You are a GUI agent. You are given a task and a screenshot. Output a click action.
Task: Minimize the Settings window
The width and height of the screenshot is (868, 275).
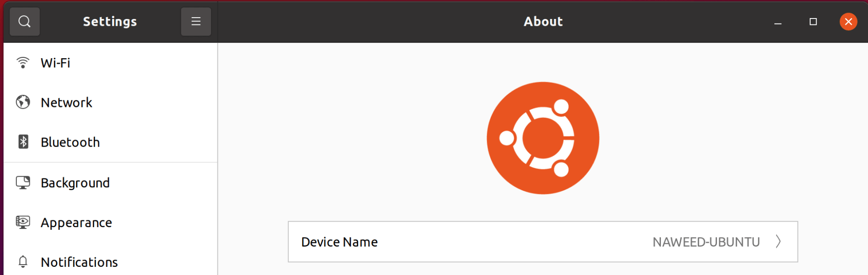(x=778, y=22)
